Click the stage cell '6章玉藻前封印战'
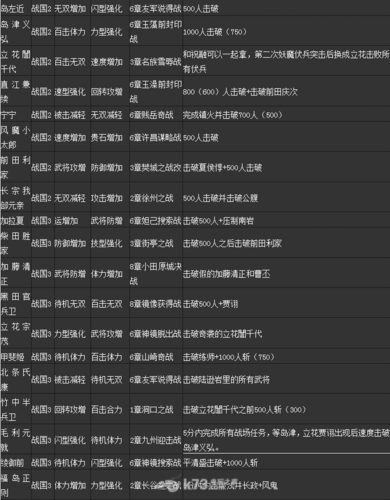Screen dimensions: 390x500 (155, 32)
